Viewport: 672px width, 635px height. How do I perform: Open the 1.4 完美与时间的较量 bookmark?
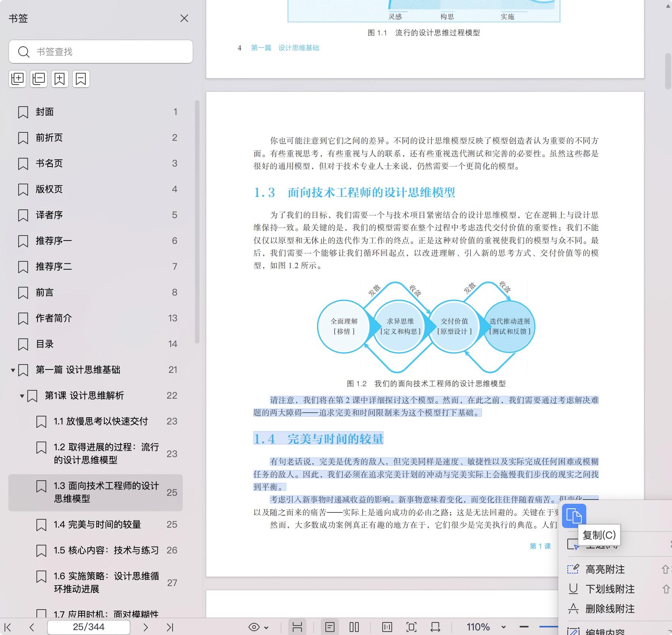pos(97,524)
